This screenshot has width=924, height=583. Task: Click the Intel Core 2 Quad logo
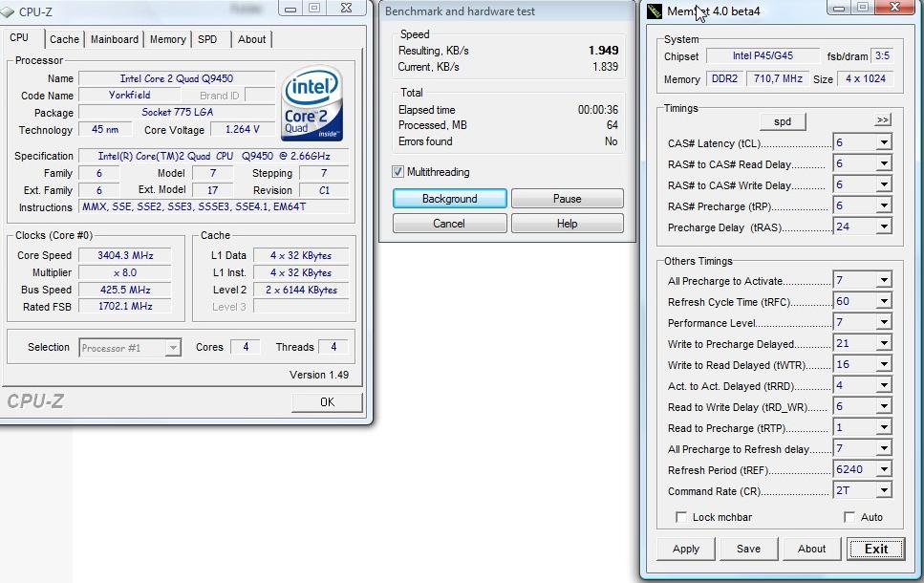pos(312,103)
